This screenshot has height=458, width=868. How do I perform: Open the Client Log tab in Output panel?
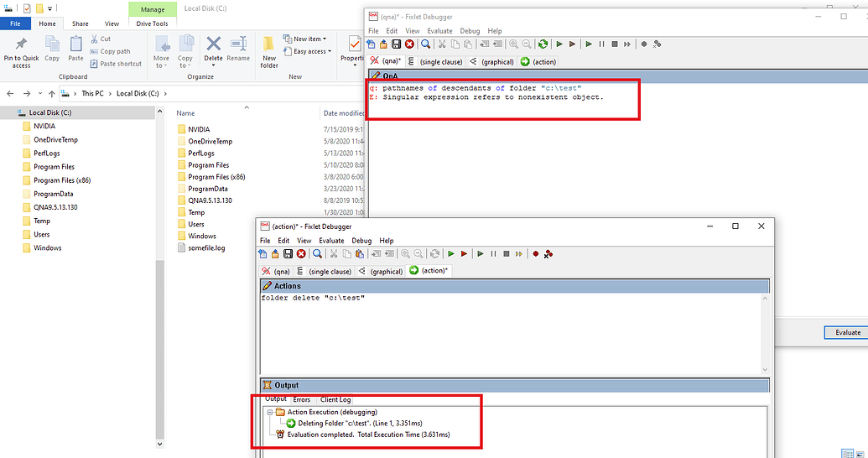tap(335, 399)
